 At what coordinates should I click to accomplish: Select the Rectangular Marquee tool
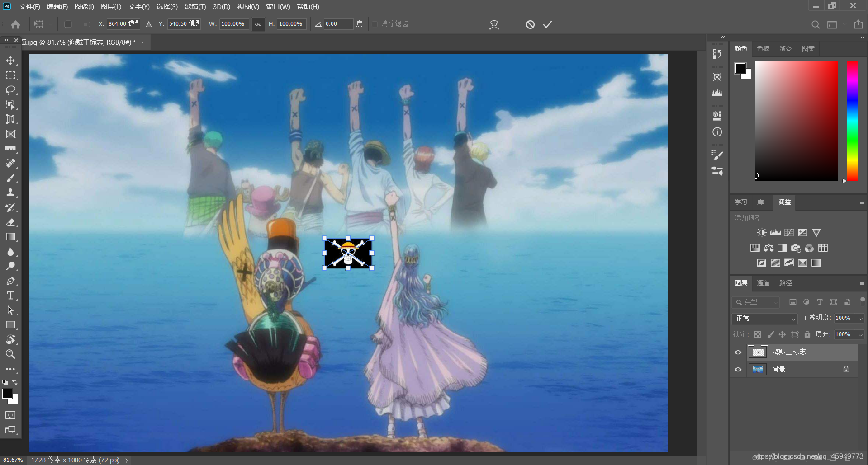pos(10,75)
